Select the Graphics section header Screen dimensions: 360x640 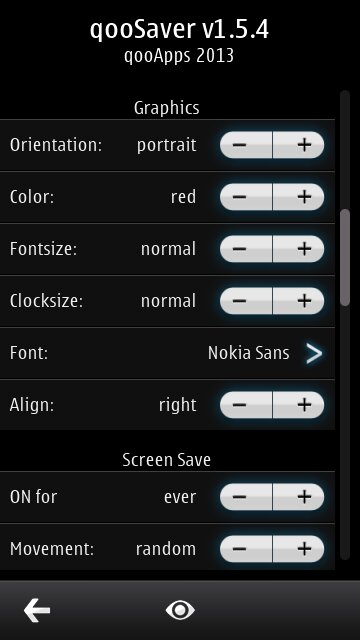[167, 108]
